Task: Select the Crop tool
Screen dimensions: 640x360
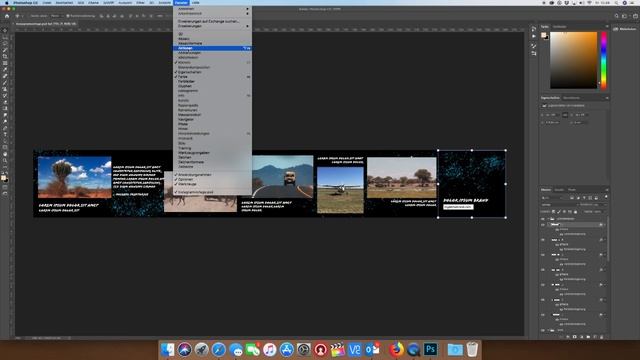Action: pyautogui.click(x=5, y=57)
